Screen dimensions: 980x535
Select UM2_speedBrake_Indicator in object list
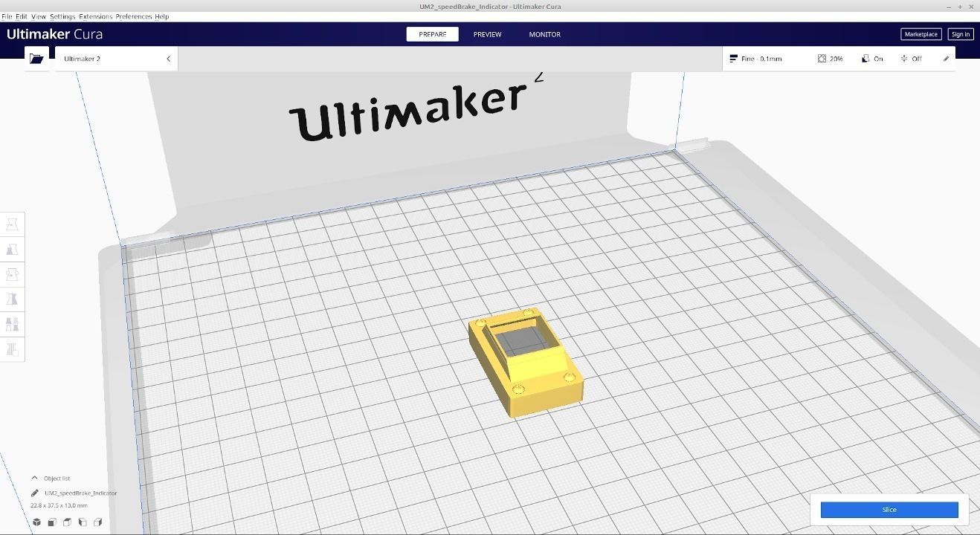coord(80,493)
